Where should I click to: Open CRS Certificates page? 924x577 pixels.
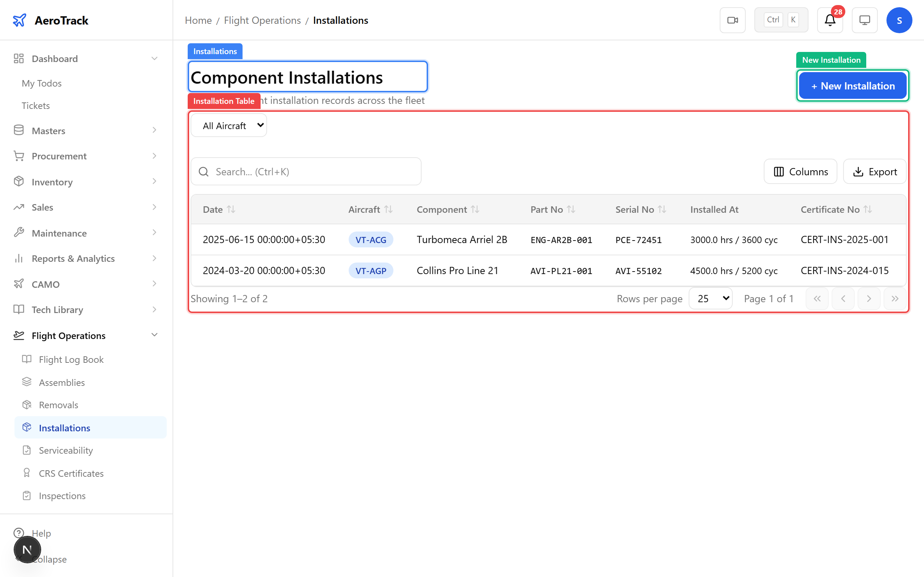(x=71, y=473)
